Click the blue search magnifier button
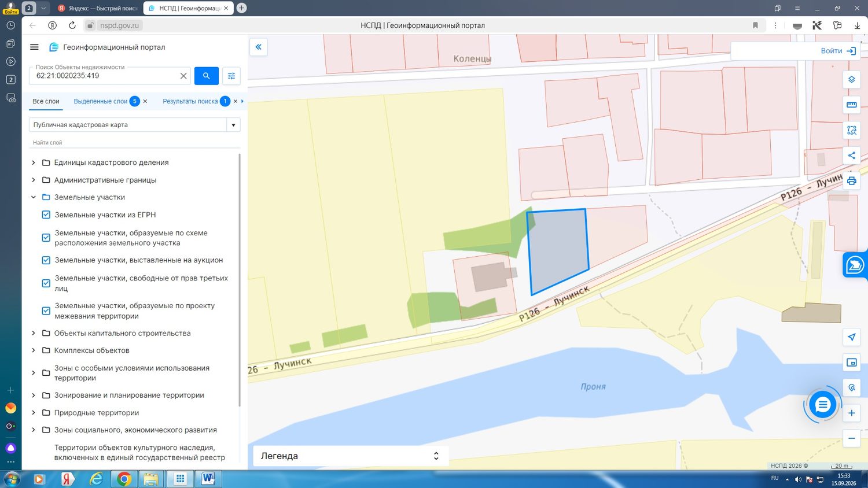The image size is (868, 488). (x=207, y=76)
